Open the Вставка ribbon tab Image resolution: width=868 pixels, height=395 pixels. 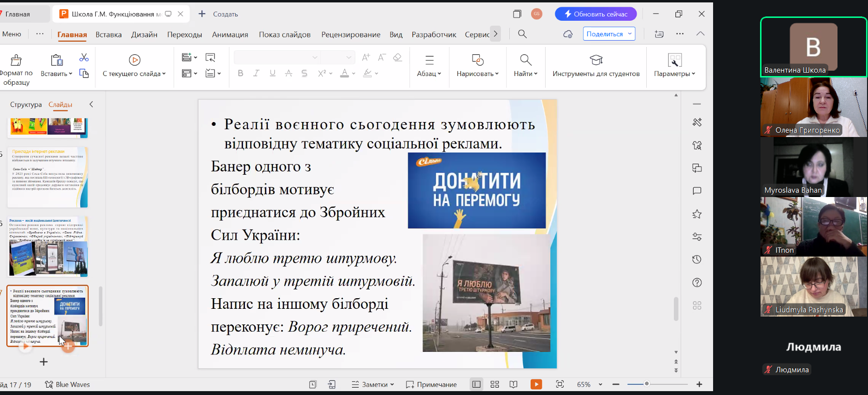tap(108, 34)
